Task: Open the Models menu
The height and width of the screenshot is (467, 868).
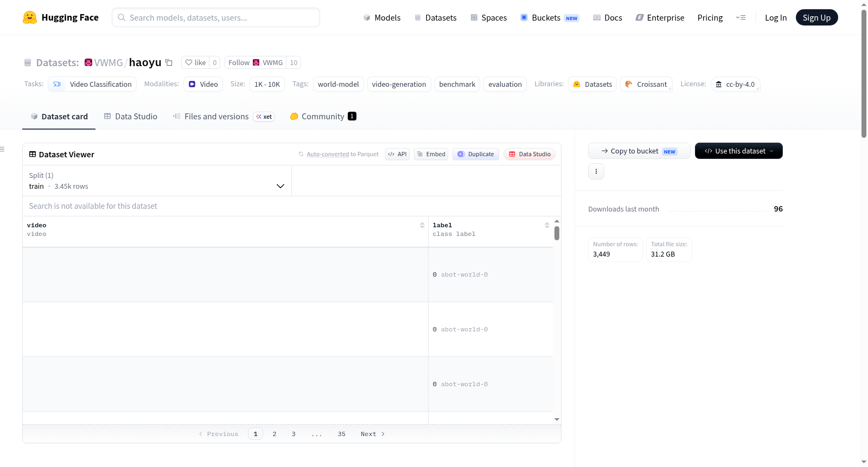Action: point(382,17)
